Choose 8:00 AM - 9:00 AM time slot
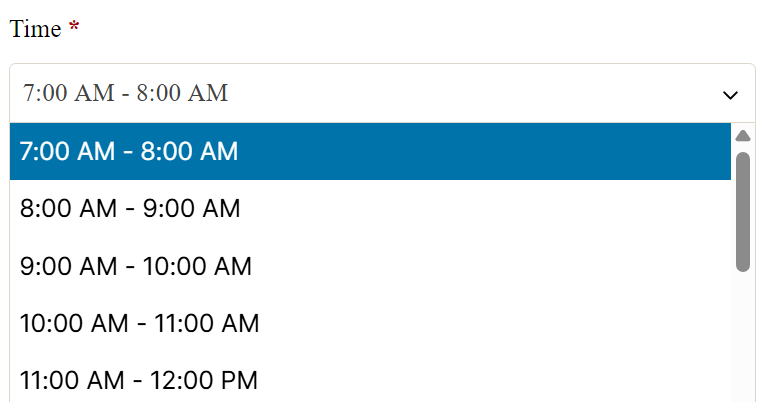The image size is (765, 402). click(x=130, y=209)
